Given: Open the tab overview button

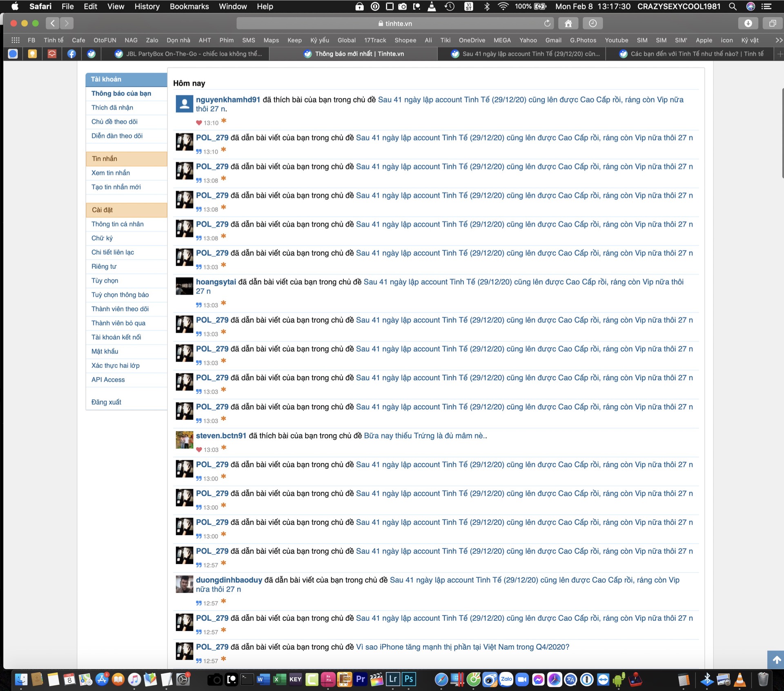Looking at the screenshot, I should tap(772, 23).
